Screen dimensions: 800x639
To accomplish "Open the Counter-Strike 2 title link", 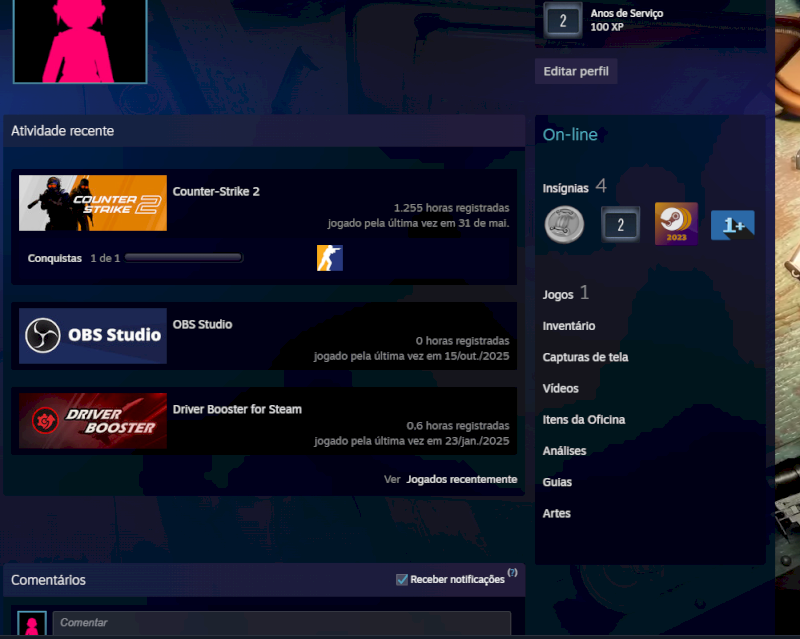I will (216, 192).
